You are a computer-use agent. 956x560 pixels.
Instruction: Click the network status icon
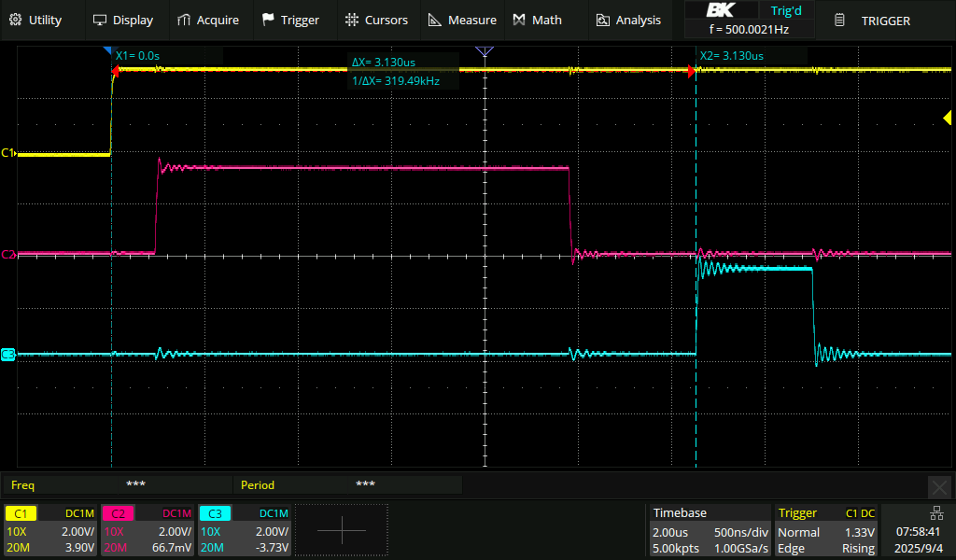tap(935, 513)
